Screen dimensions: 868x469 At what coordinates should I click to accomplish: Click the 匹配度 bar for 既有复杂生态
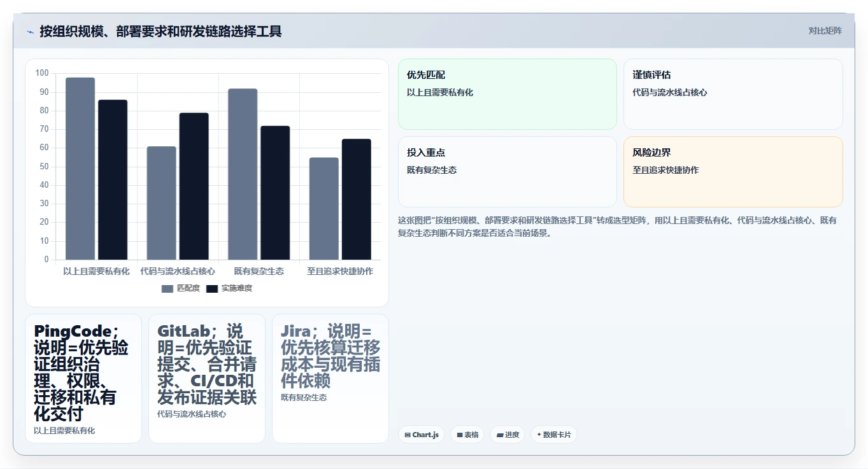point(243,174)
